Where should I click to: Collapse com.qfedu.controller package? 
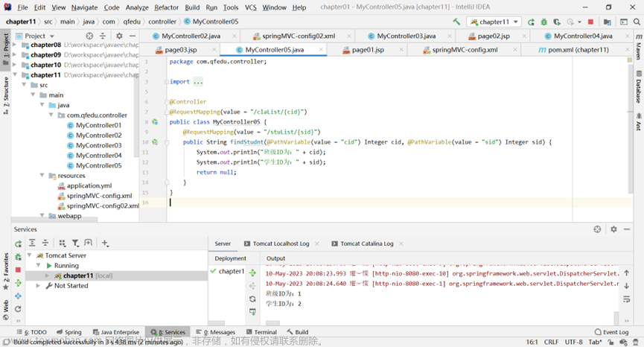point(51,115)
